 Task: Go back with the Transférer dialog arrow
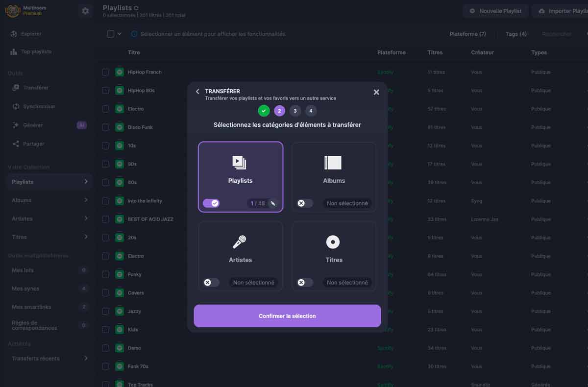pyautogui.click(x=197, y=92)
